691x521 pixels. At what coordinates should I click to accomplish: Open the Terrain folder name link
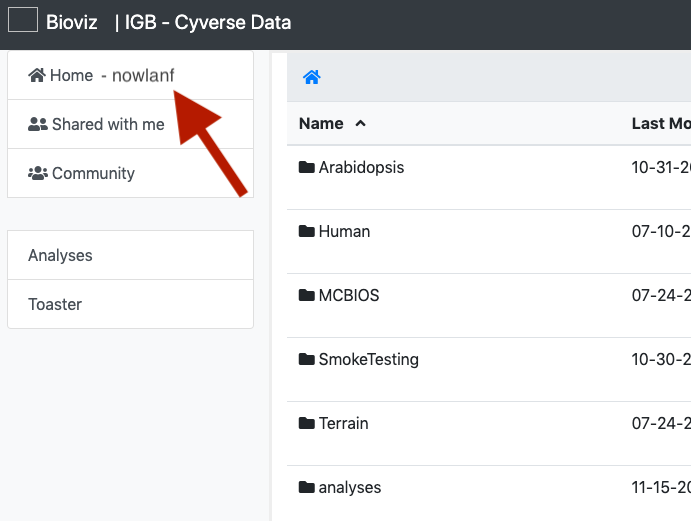343,423
